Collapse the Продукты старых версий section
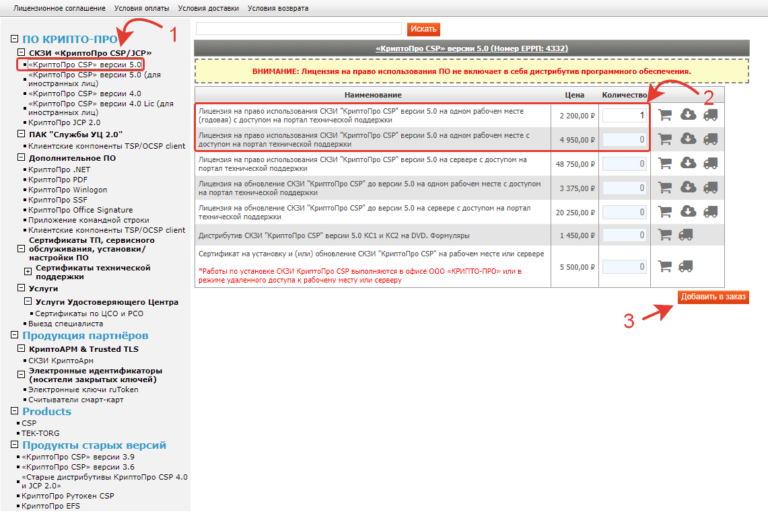Image resolution: width=768 pixels, height=516 pixels. [14, 445]
